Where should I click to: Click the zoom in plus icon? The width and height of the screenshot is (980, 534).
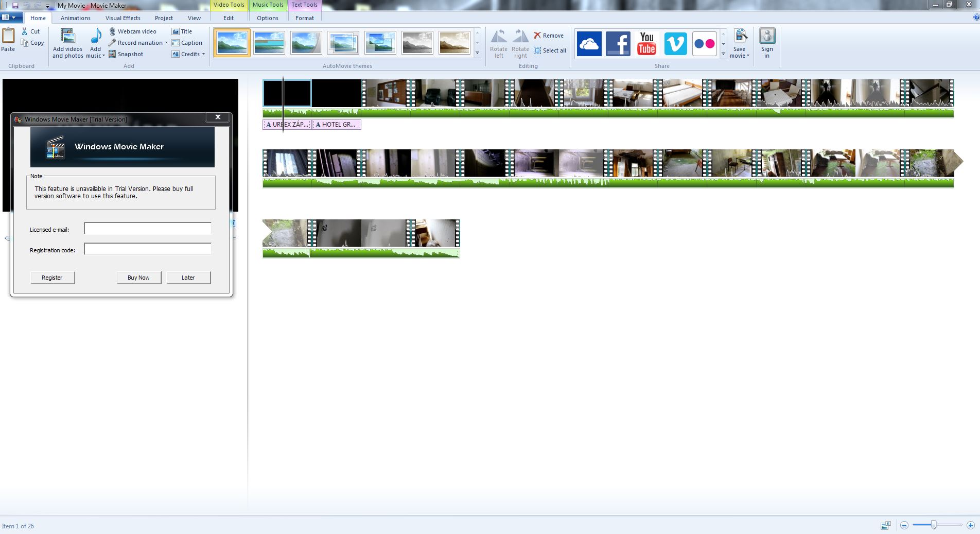tap(970, 526)
